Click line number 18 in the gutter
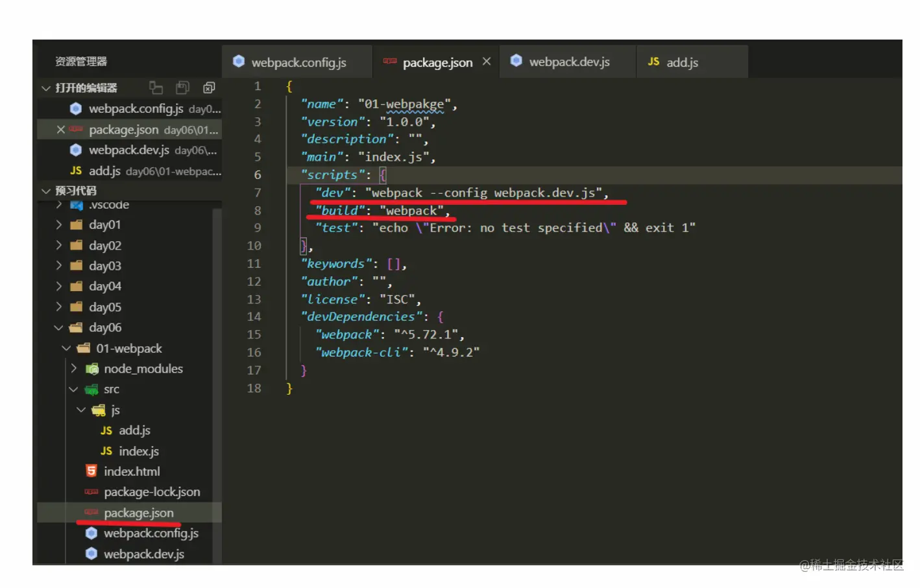The image size is (920, 588). click(254, 388)
